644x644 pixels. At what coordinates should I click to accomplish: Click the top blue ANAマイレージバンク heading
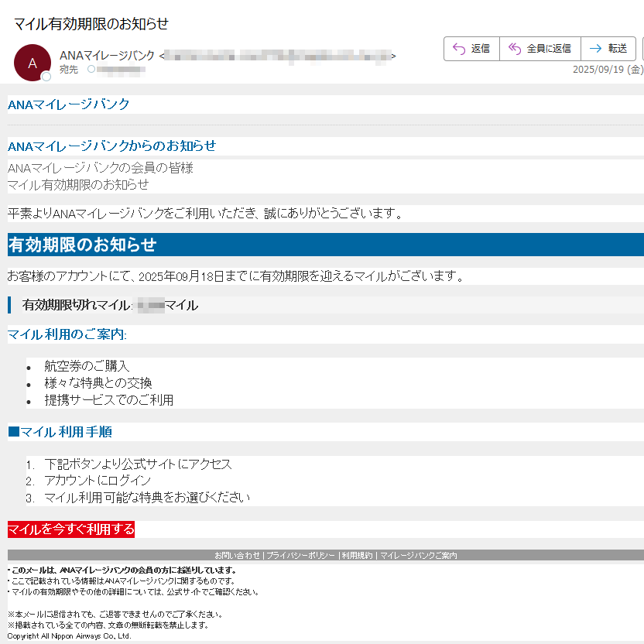point(69,104)
